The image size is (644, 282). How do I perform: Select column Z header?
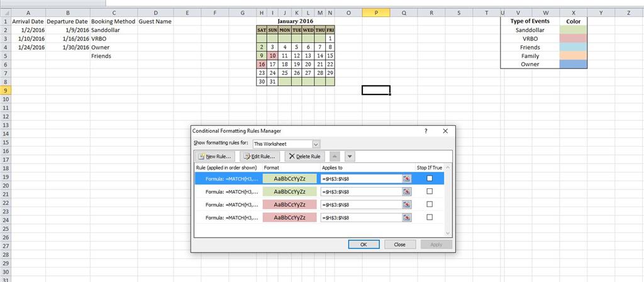click(629, 13)
